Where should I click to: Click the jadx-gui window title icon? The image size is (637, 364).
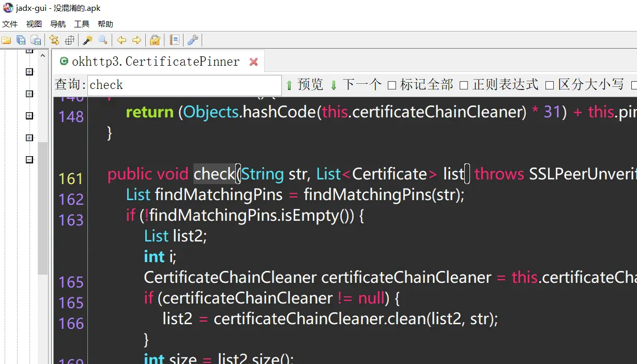7,8
